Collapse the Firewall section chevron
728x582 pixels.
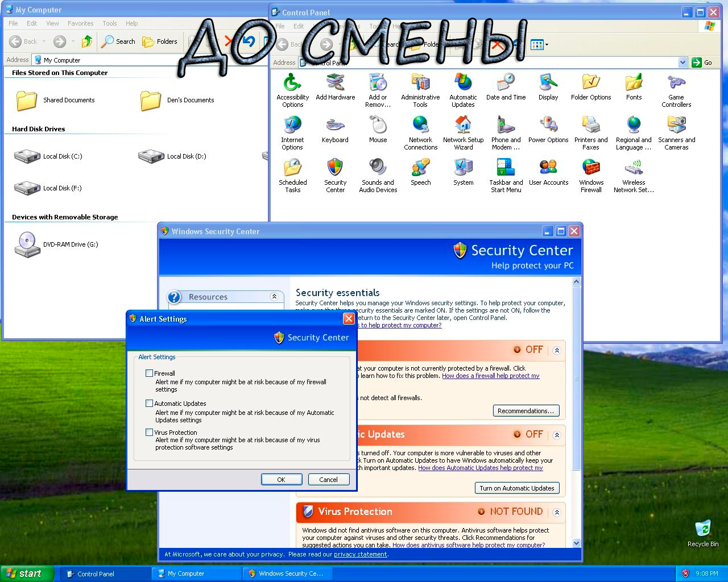click(557, 350)
